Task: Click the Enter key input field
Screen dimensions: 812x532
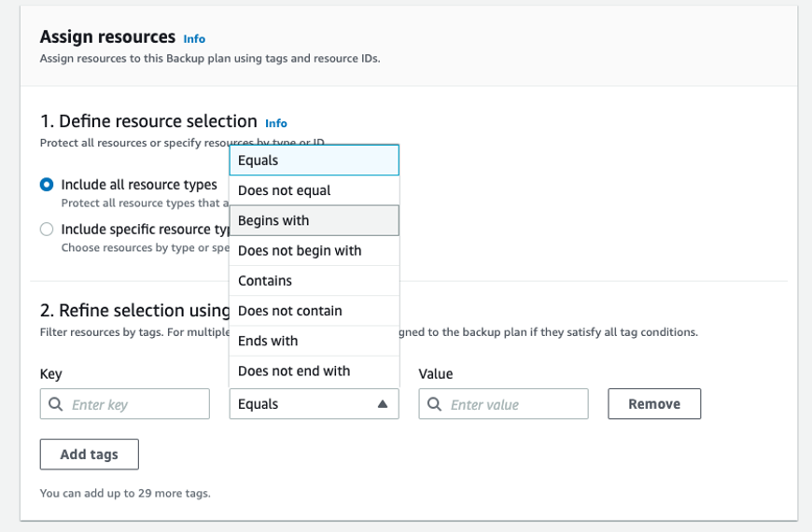Action: [x=135, y=404]
